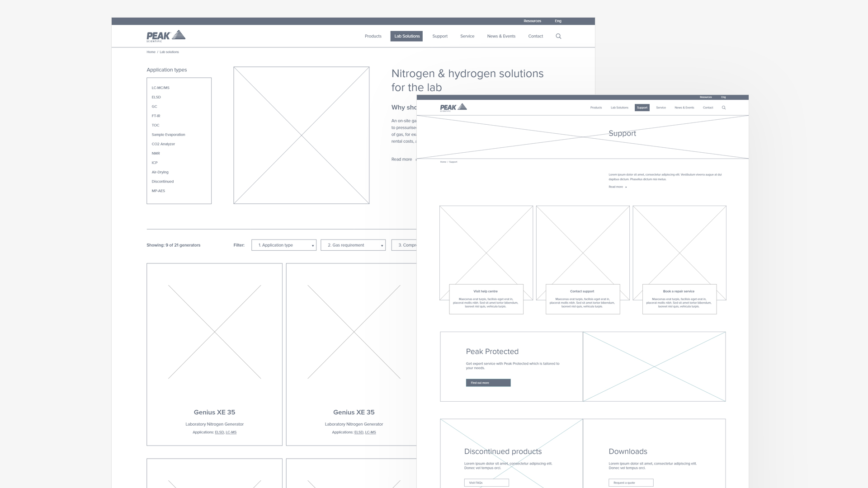The image size is (868, 488).
Task: Select "NMR" in the Application types list
Action: point(156,153)
